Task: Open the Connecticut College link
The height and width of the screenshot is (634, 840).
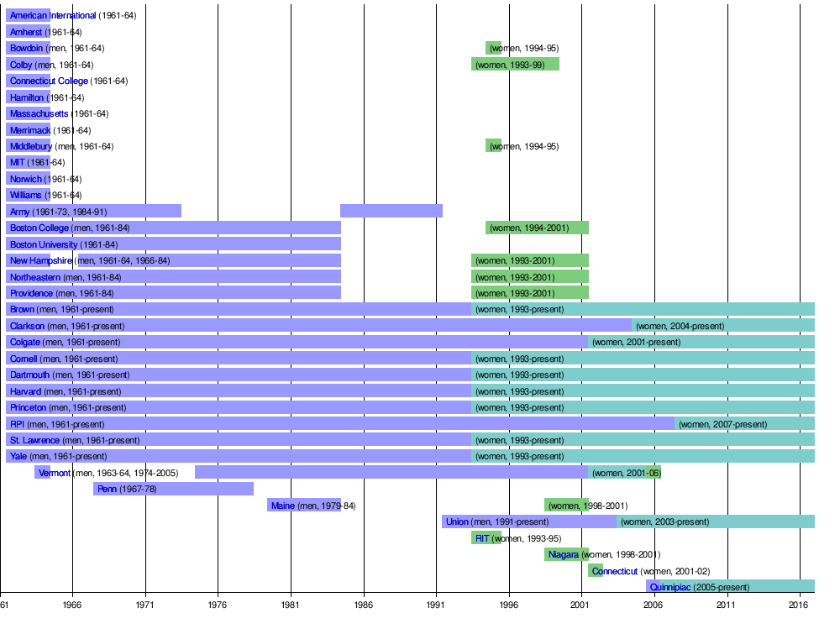Action: 49,81
